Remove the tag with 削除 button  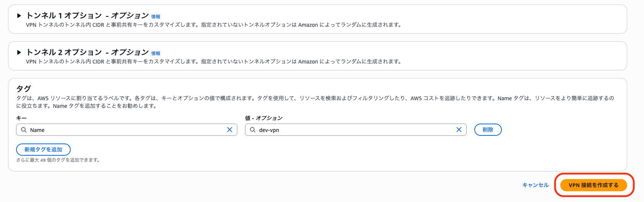tap(488, 130)
